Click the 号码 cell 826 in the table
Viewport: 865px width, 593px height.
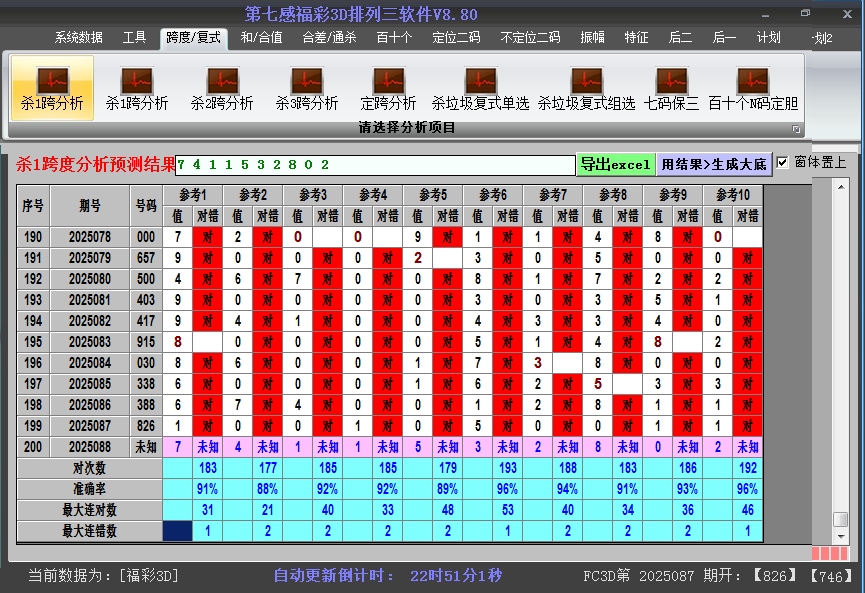(146, 426)
